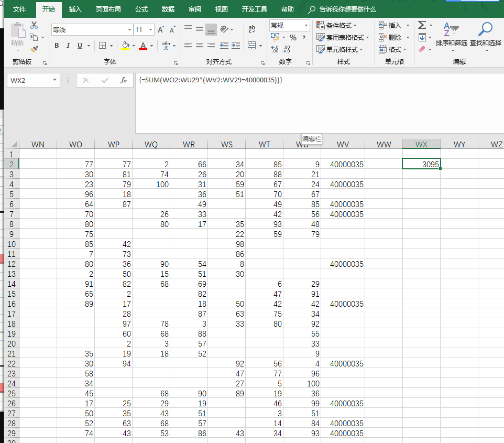
Task: Click the decrease indent icon
Action: pyautogui.click(x=224, y=46)
